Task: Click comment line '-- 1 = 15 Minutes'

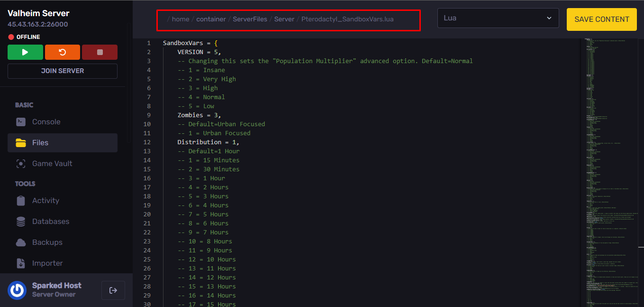Action: click(209, 160)
